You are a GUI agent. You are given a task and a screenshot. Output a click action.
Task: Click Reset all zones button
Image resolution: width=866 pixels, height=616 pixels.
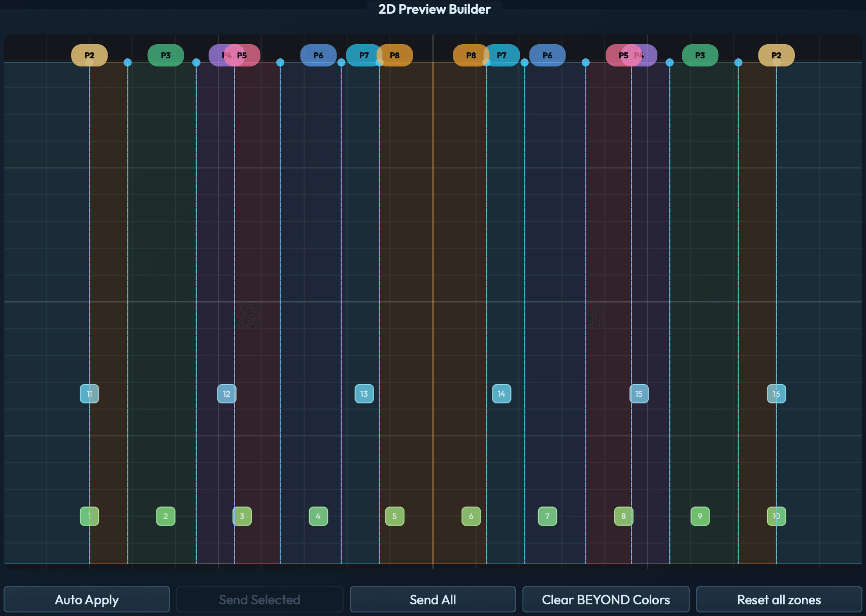[779, 599]
